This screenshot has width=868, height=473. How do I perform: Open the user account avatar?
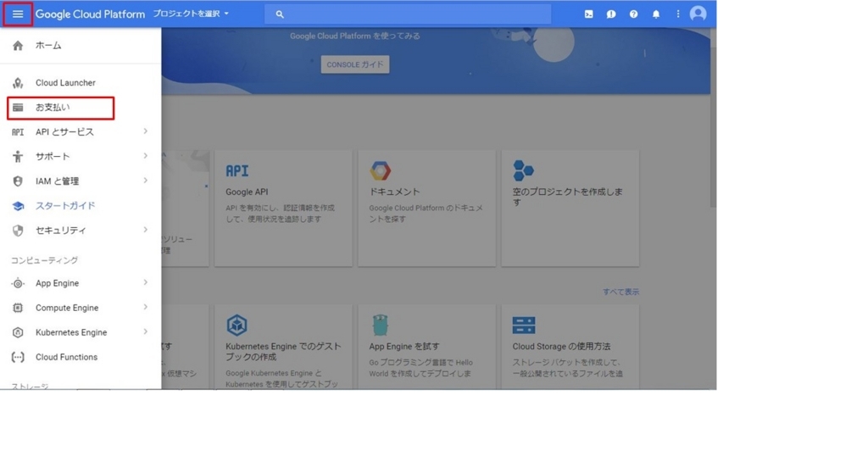click(x=698, y=14)
